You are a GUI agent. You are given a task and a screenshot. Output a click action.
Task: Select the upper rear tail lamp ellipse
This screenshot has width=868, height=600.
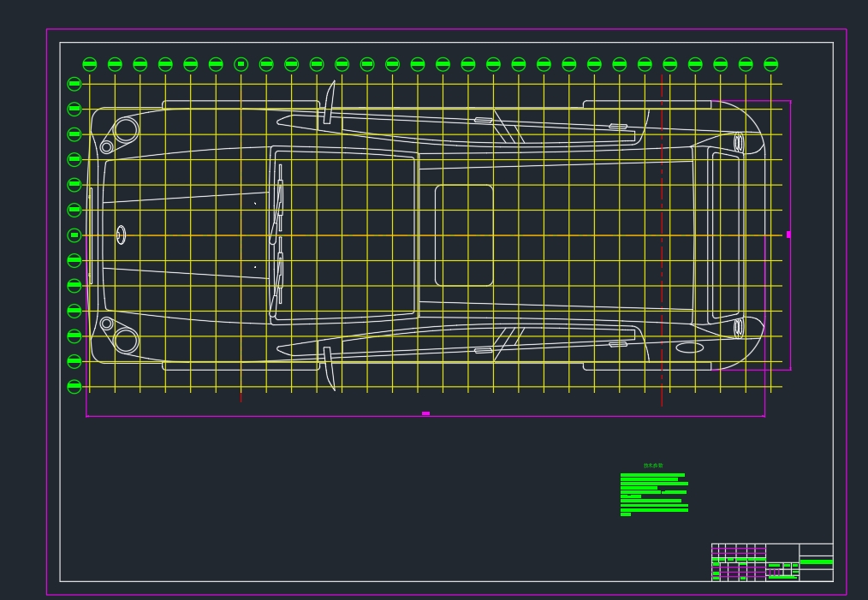[739, 143]
